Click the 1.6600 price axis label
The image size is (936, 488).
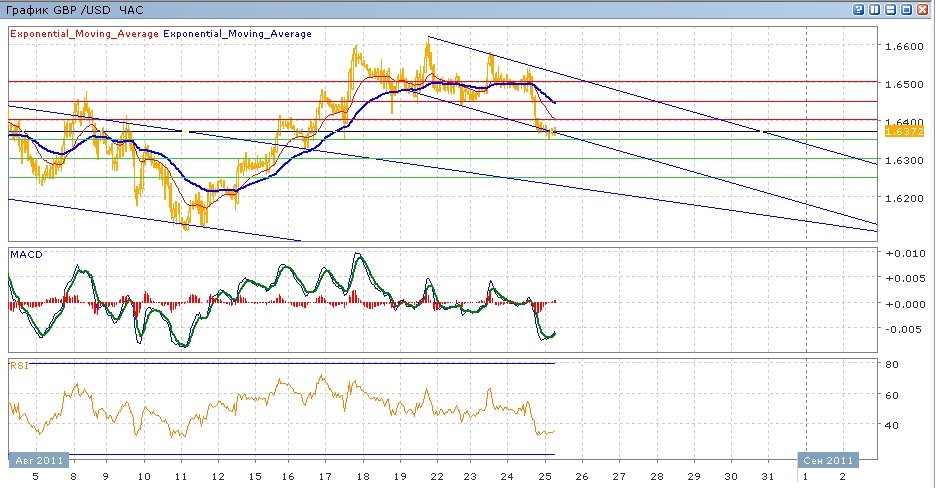(904, 46)
